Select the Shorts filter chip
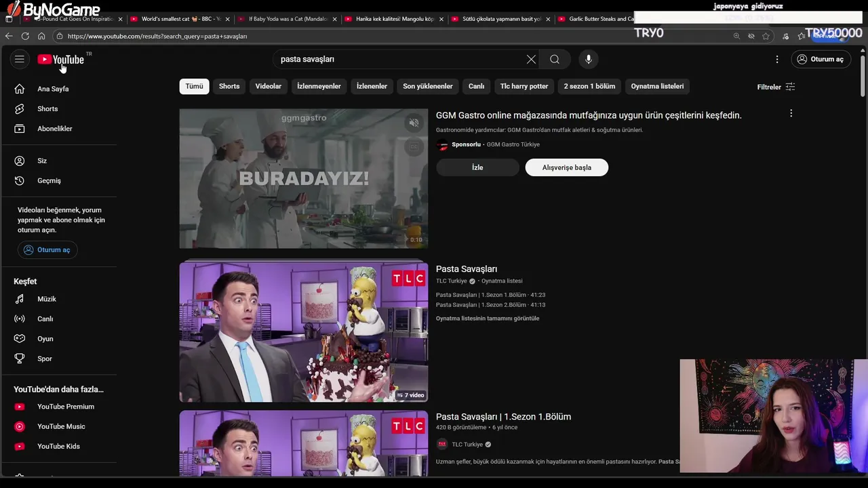This screenshot has width=868, height=488. [229, 86]
